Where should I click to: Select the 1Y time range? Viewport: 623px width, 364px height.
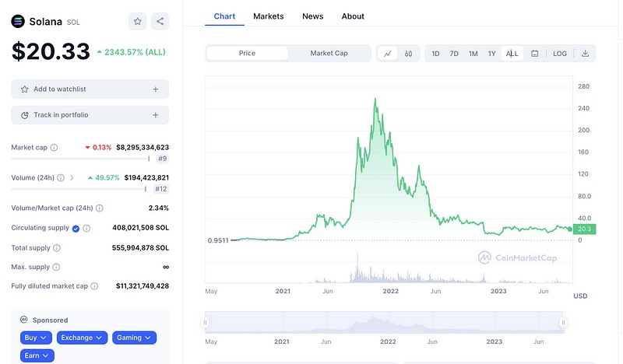click(492, 54)
